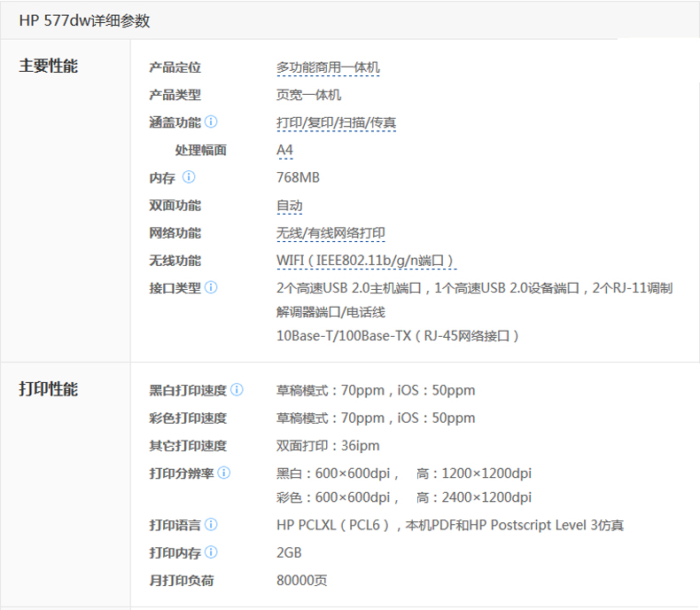
Task: Click the 无线功能 label
Action: click(175, 261)
